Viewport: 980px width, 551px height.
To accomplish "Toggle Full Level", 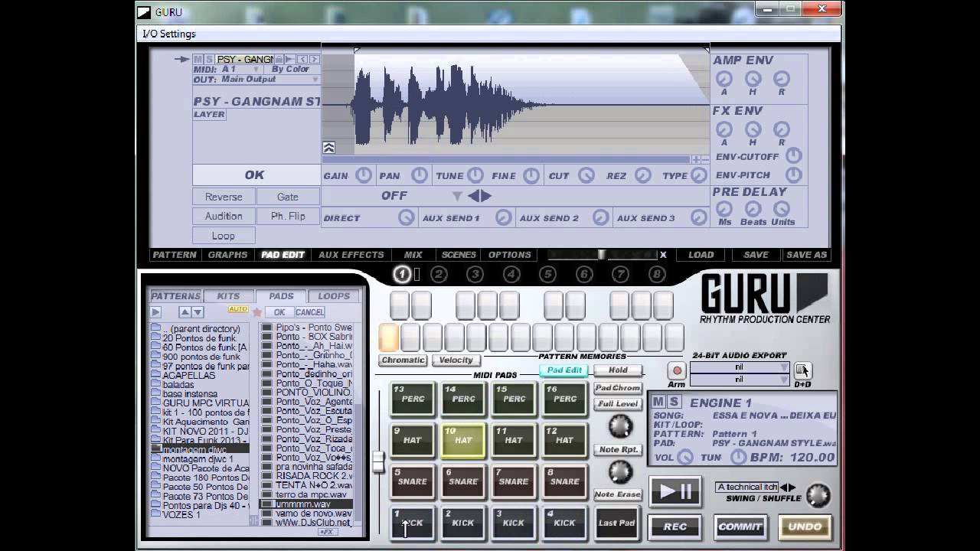I will pyautogui.click(x=618, y=404).
